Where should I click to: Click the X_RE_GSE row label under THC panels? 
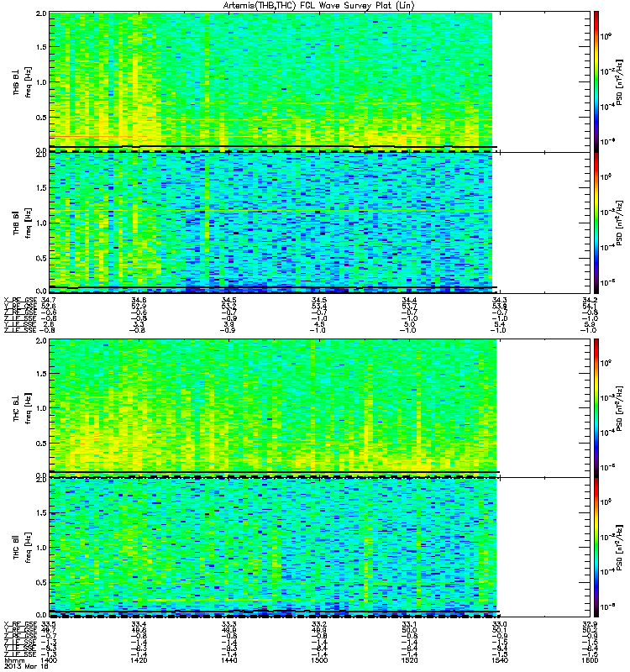click(x=20, y=624)
